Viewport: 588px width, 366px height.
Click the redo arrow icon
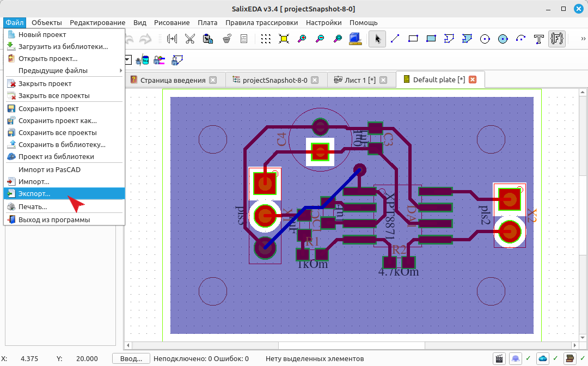coord(145,39)
